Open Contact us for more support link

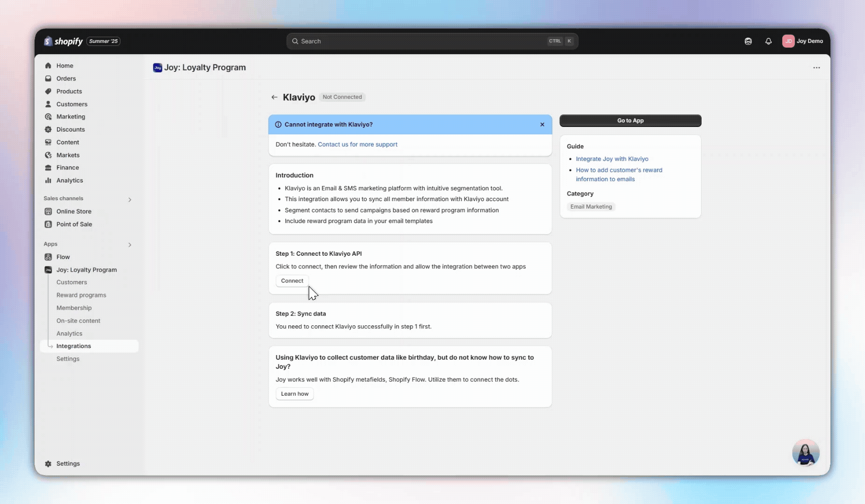click(357, 144)
